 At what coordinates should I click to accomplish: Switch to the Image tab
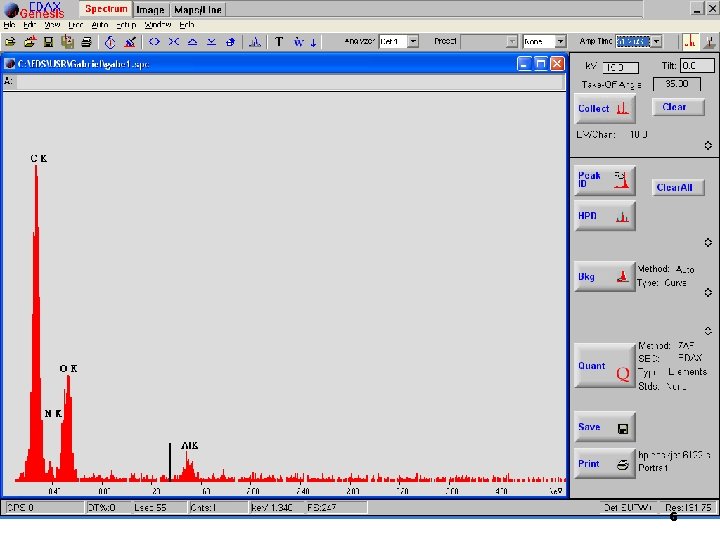tap(150, 10)
